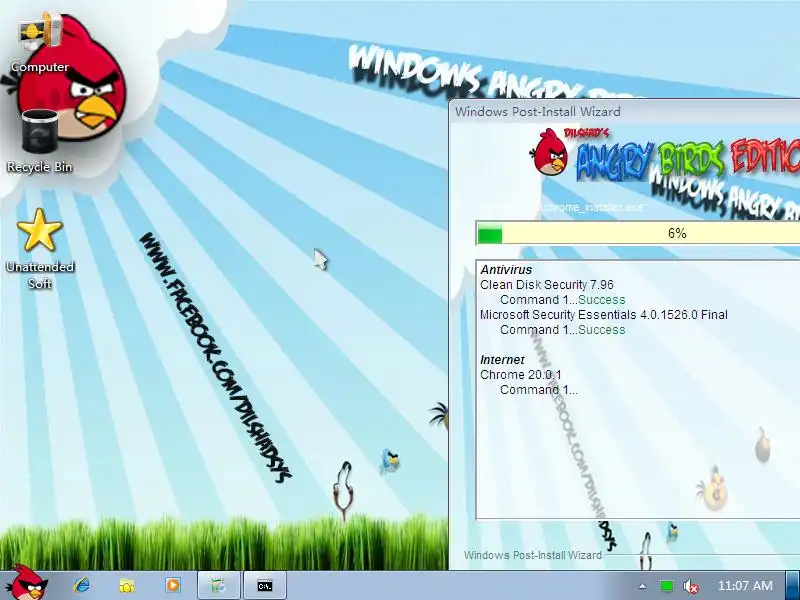The image size is (800, 600).
Task: Click the pending Command 1 under Chrome
Action: [539, 390]
